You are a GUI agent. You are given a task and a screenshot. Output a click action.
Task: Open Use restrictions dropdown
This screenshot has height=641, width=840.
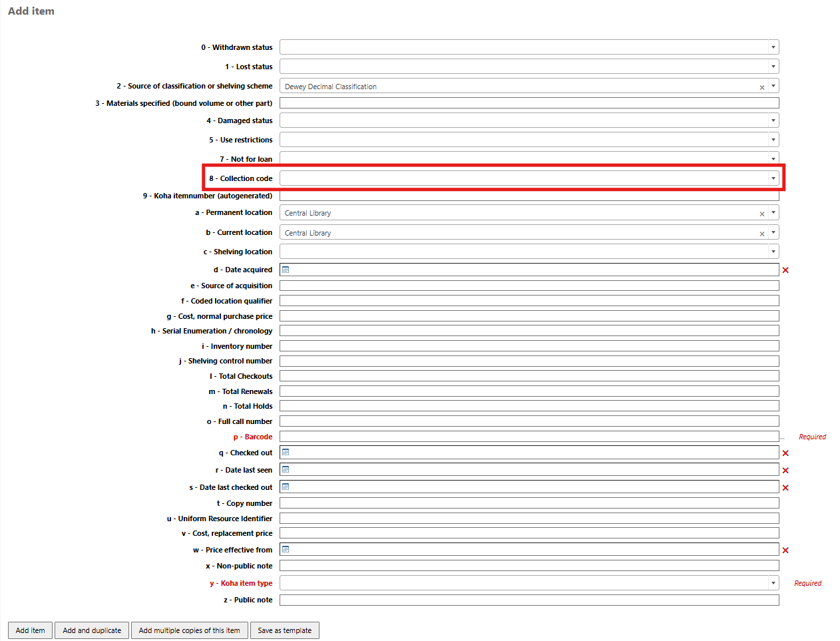pyautogui.click(x=529, y=140)
